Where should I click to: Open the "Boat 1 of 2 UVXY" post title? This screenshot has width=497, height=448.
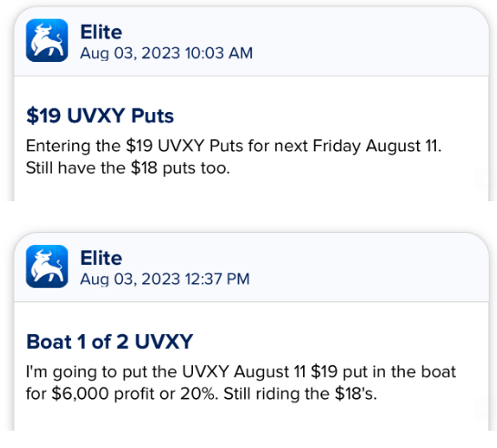tap(109, 341)
